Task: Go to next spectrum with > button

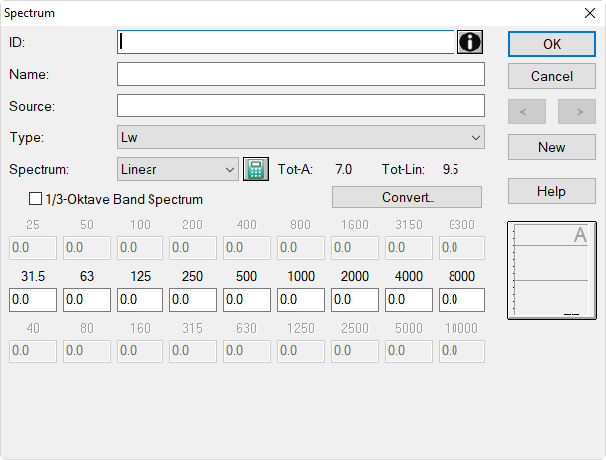Action: tap(577, 112)
